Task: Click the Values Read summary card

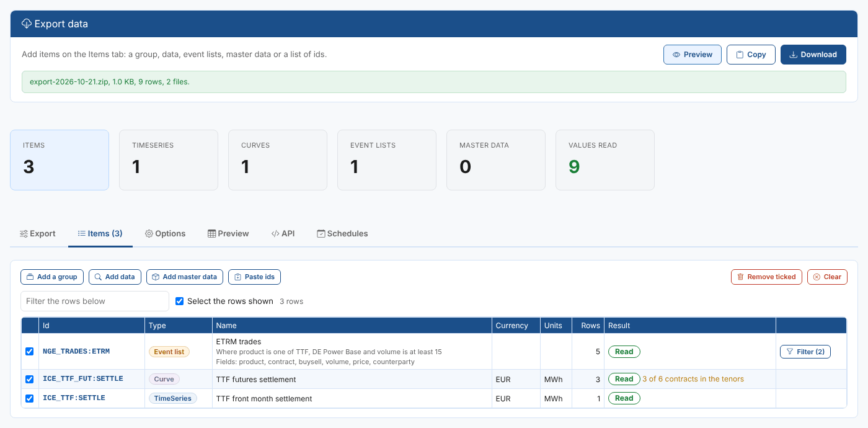Action: pos(605,159)
